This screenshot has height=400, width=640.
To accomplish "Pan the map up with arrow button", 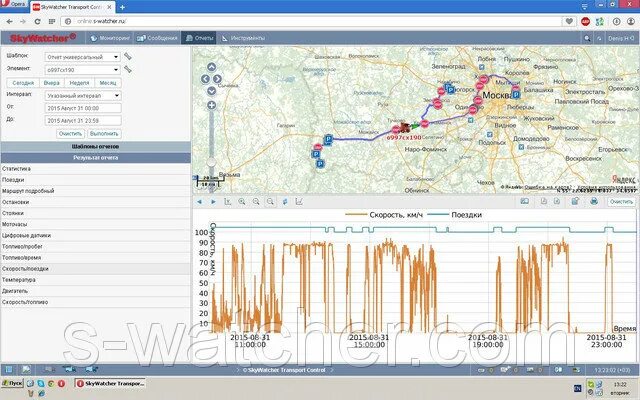I will tap(211, 67).
